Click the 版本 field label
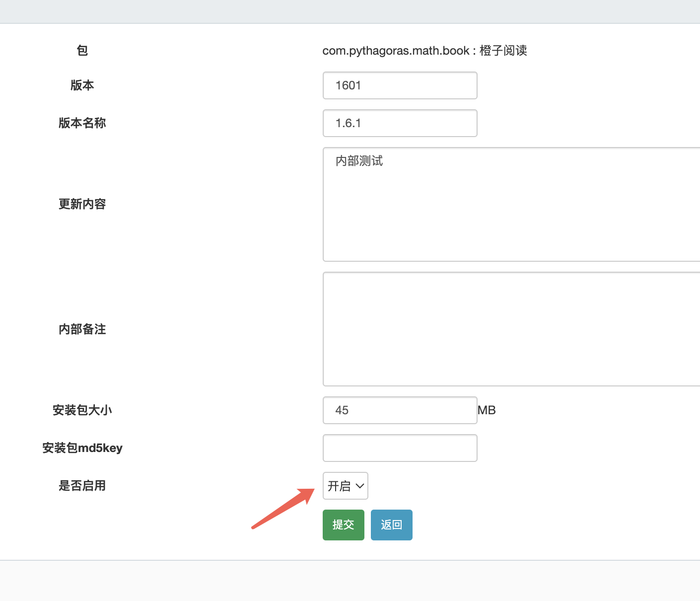This screenshot has width=700, height=601. [x=82, y=85]
